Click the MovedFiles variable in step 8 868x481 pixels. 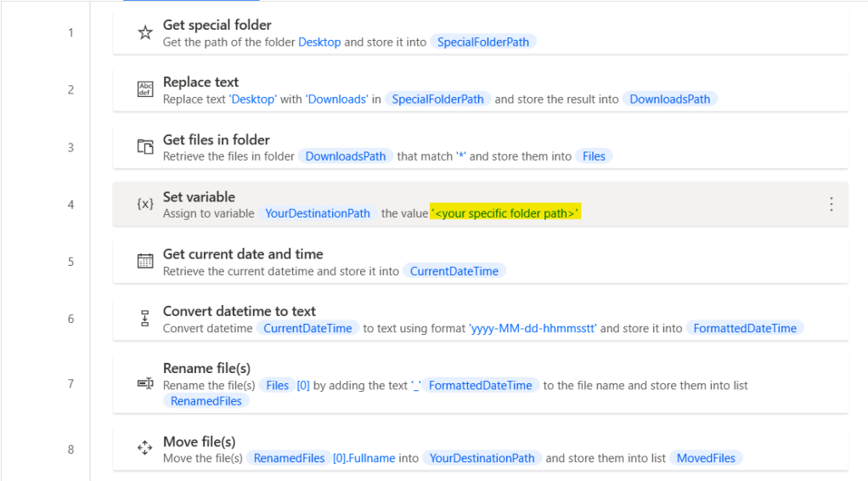coord(706,458)
